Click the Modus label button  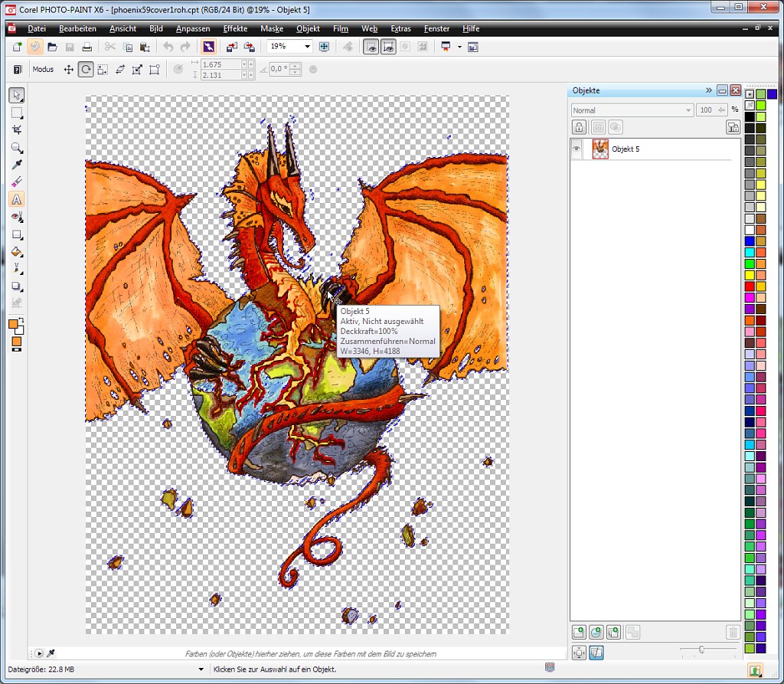[43, 70]
